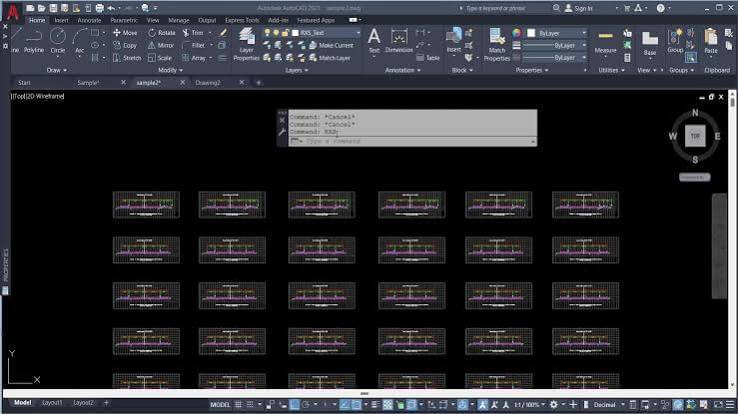Viewport: 738px width, 414px height.
Task: Click the white layer color swatch
Action: [x=295, y=33]
